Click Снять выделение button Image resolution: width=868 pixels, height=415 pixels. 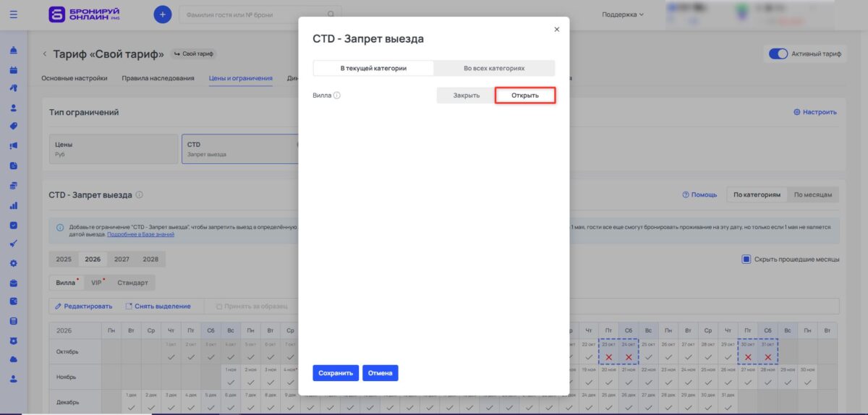pyautogui.click(x=158, y=307)
